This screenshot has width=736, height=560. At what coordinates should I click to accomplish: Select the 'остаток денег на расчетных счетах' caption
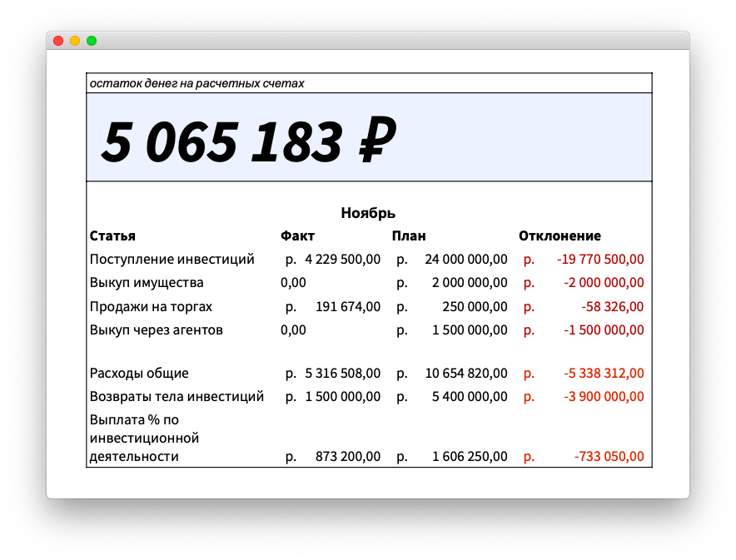tap(196, 83)
